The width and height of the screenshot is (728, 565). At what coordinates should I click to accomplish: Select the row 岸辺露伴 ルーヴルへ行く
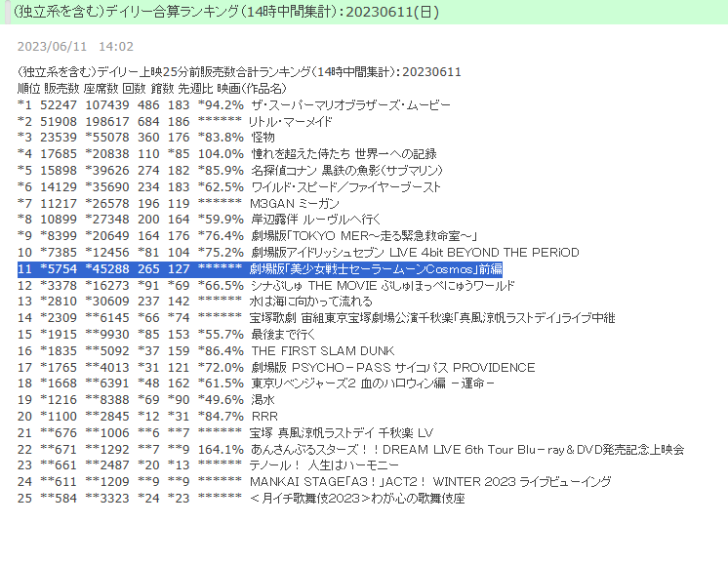tap(199, 220)
